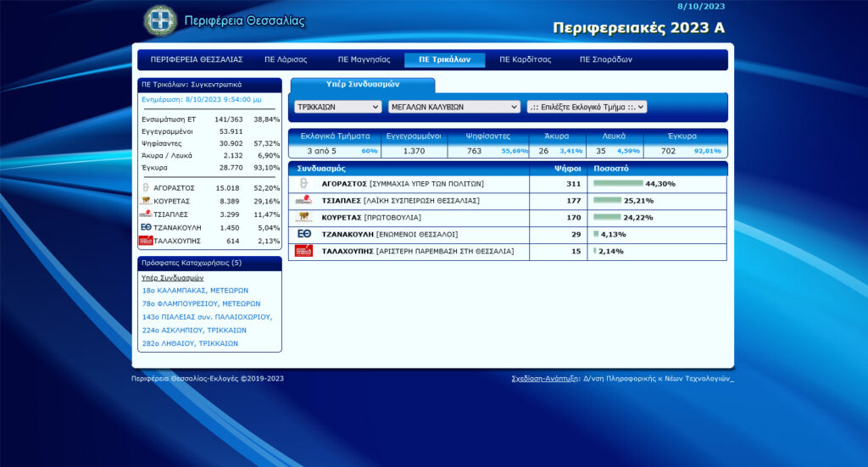Image resolution: width=868 pixels, height=467 pixels.
Task: Select the ΠΕ Τρικάλων tab
Action: [444, 60]
